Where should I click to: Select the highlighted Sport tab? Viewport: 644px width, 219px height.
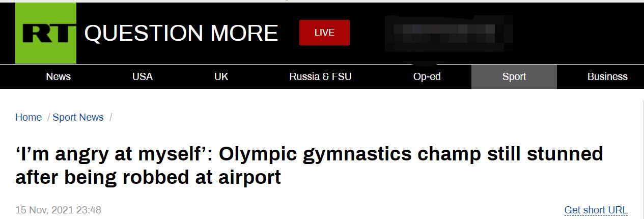[514, 77]
